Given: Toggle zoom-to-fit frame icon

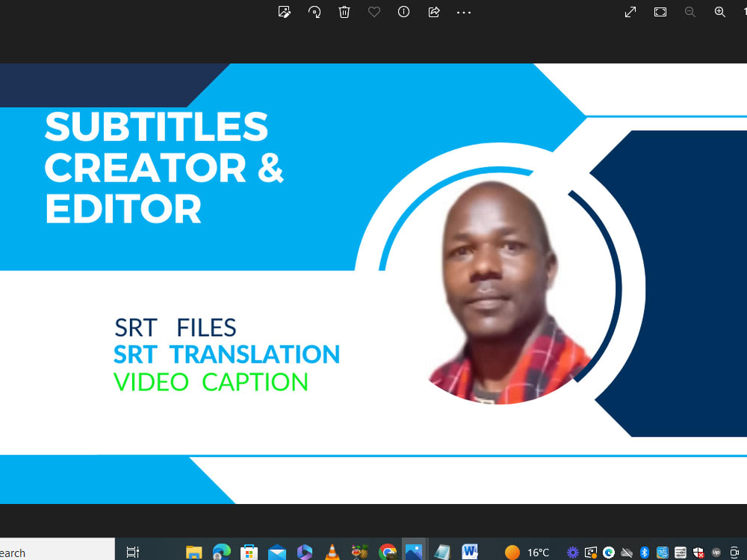Looking at the screenshot, I should coord(660,12).
